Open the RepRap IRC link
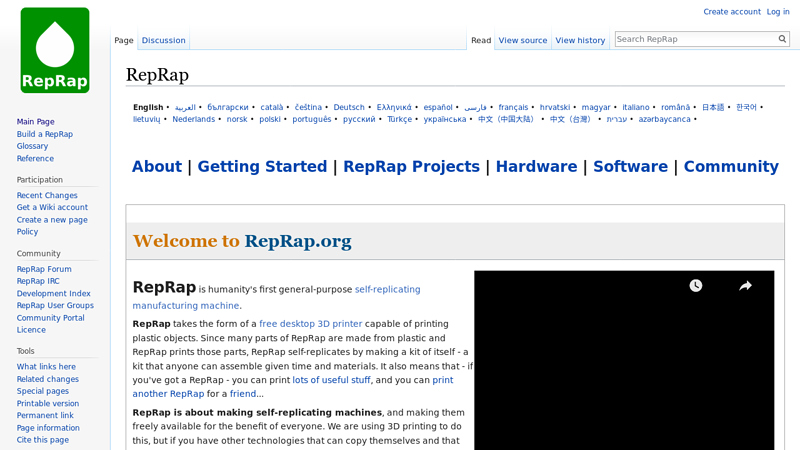The image size is (800, 450). click(x=38, y=281)
